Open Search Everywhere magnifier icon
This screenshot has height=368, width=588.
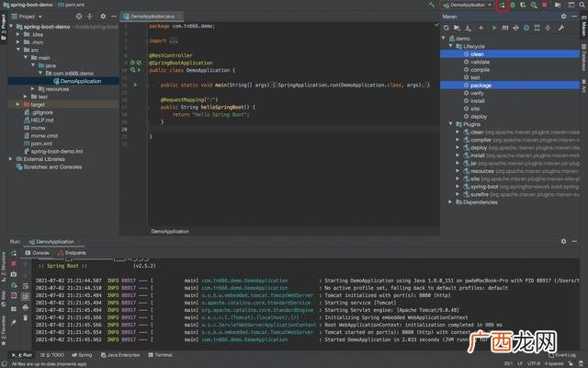(x=582, y=5)
